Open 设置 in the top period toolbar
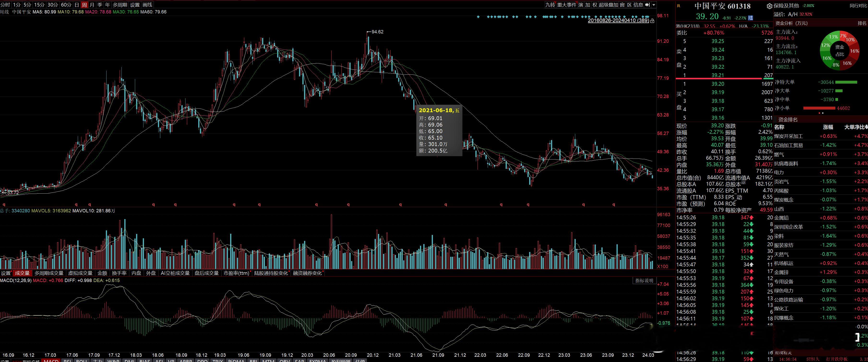 [x=135, y=5]
